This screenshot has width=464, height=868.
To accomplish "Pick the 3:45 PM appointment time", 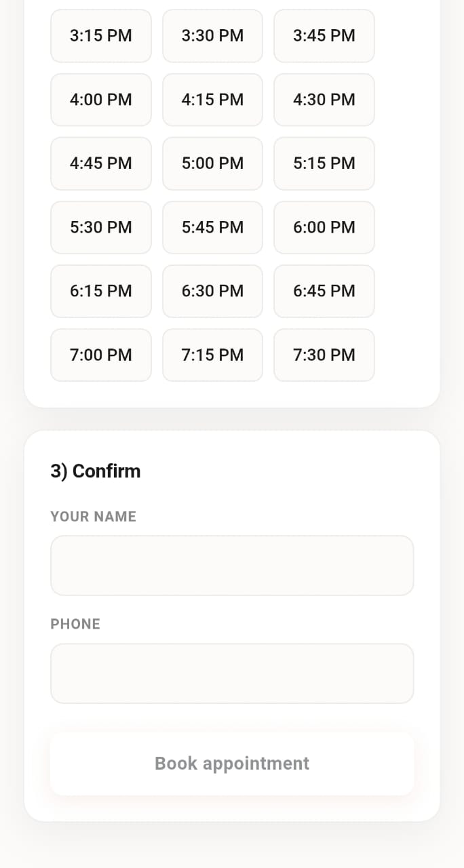I will (324, 35).
